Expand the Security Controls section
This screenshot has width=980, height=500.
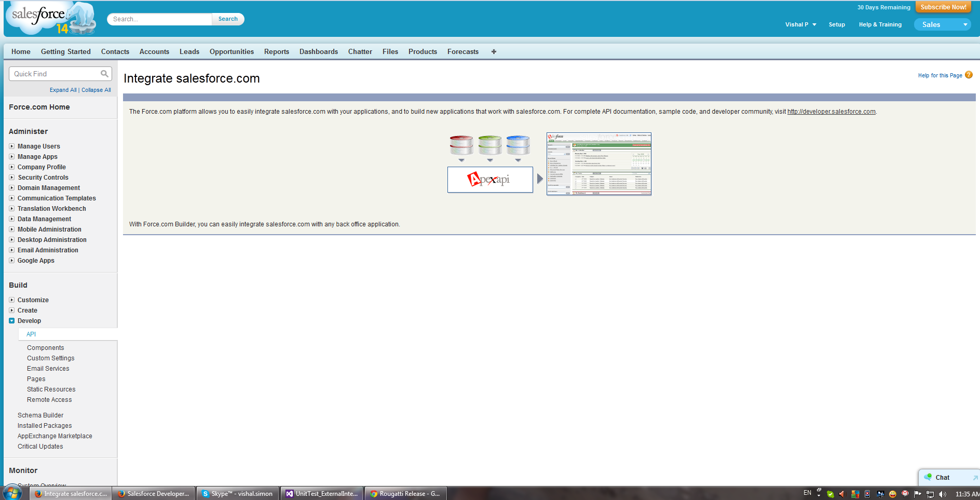(x=11, y=178)
